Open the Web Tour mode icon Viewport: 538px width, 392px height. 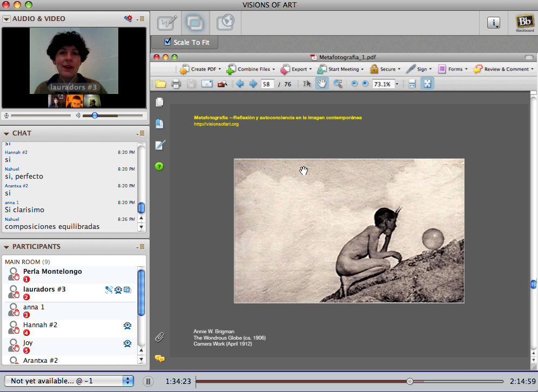225,23
